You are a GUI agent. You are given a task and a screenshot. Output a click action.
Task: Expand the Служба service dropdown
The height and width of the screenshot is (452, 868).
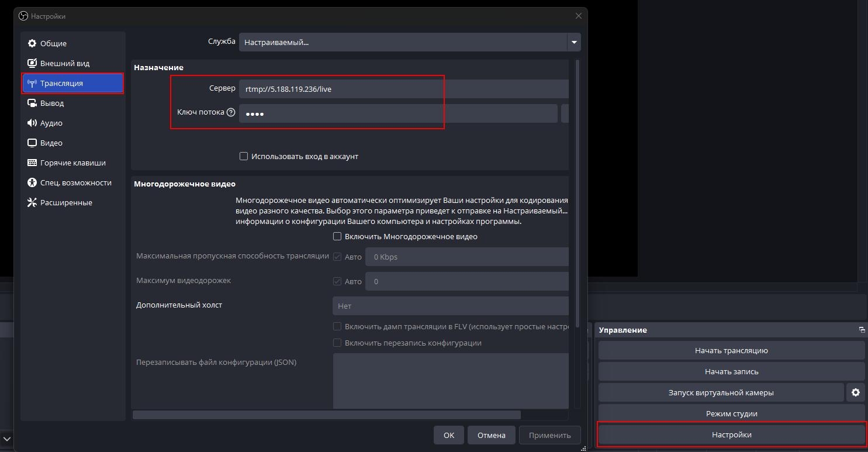pos(573,42)
